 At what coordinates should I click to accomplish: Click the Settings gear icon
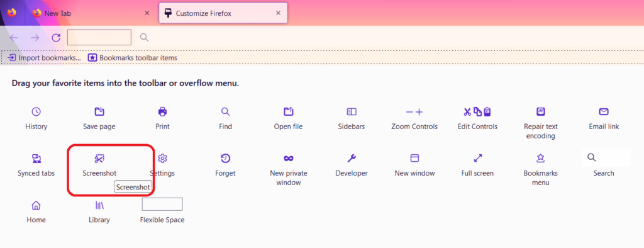[163, 159]
